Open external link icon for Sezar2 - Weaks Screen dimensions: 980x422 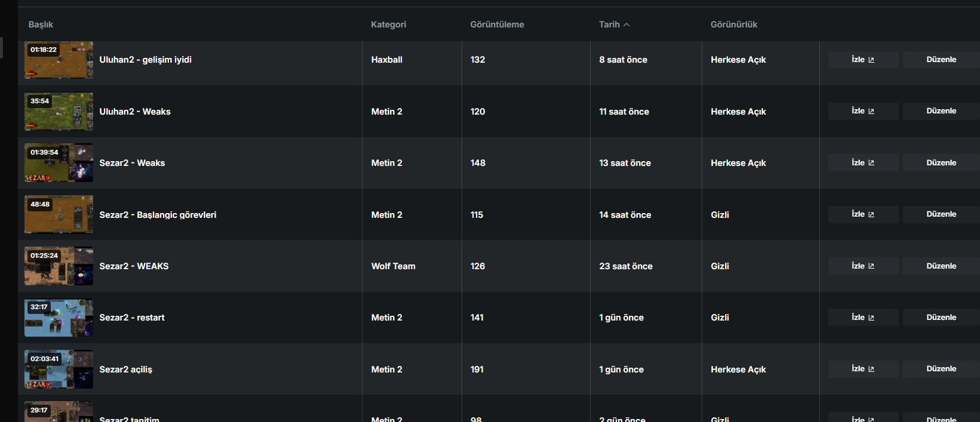(x=871, y=163)
